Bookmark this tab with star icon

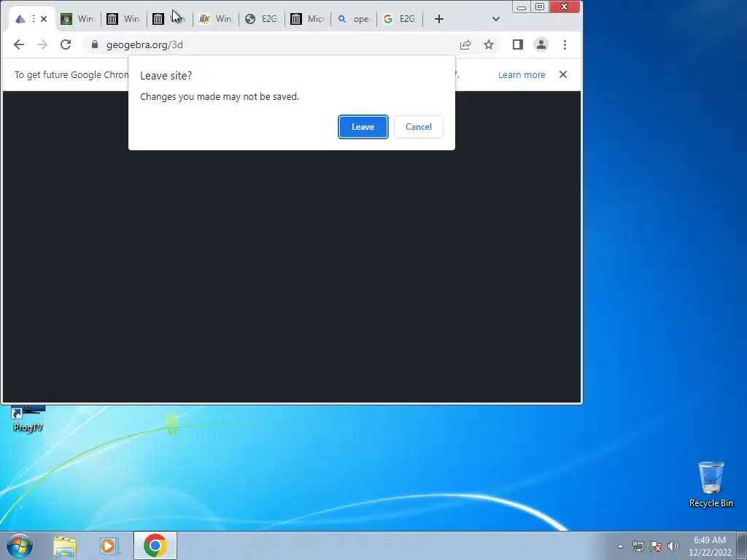pyautogui.click(x=489, y=44)
